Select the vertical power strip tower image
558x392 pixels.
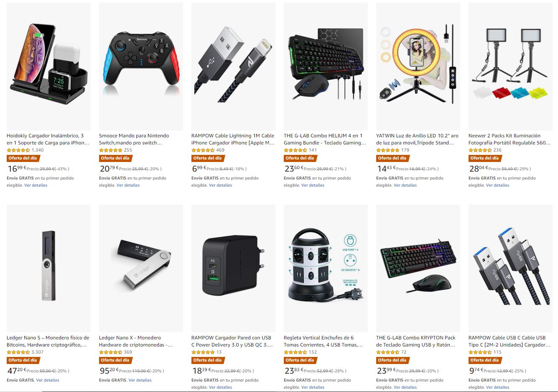[326, 268]
